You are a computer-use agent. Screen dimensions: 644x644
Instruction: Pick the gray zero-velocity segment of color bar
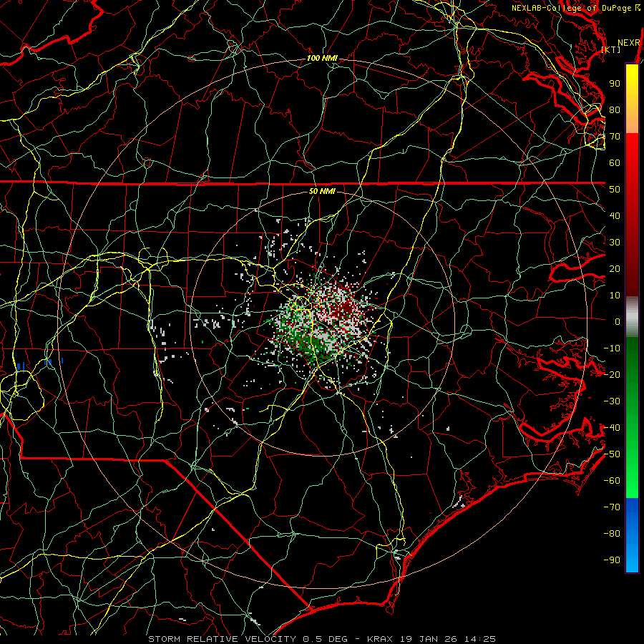click(x=632, y=317)
